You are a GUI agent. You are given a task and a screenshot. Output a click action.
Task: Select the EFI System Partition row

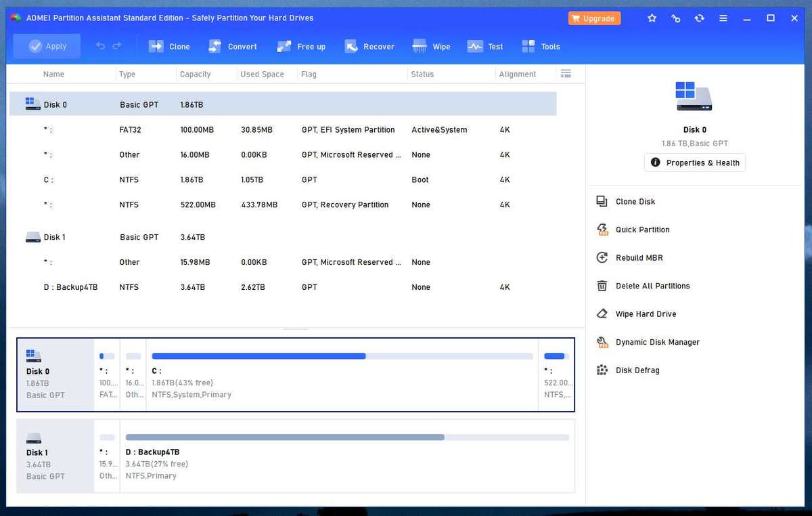(x=283, y=129)
